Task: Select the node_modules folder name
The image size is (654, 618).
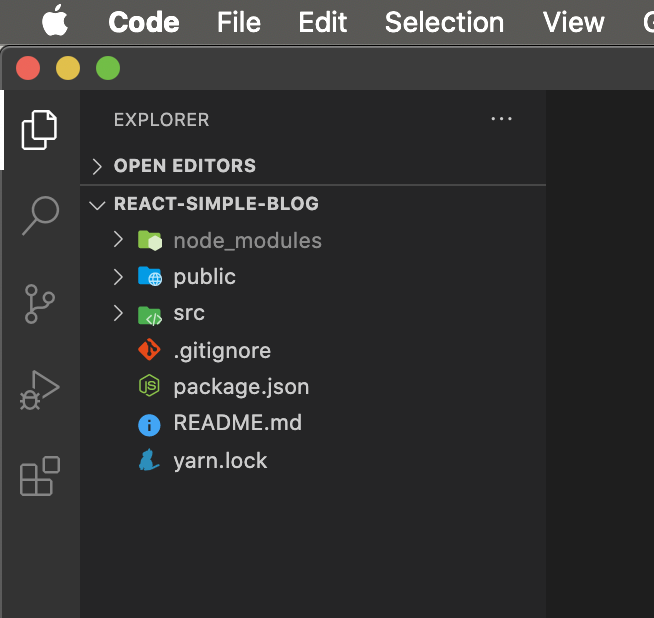Action: click(247, 241)
